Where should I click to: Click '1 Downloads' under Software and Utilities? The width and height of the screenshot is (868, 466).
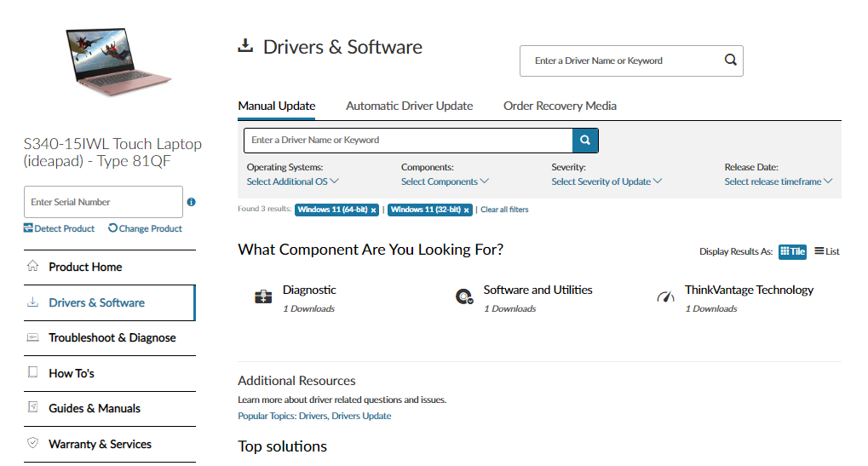[510, 309]
